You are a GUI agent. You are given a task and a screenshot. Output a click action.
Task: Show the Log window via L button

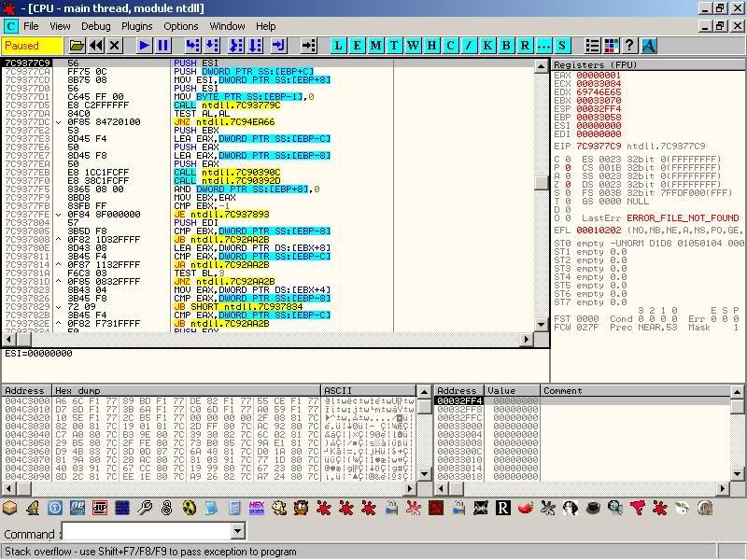[338, 45]
